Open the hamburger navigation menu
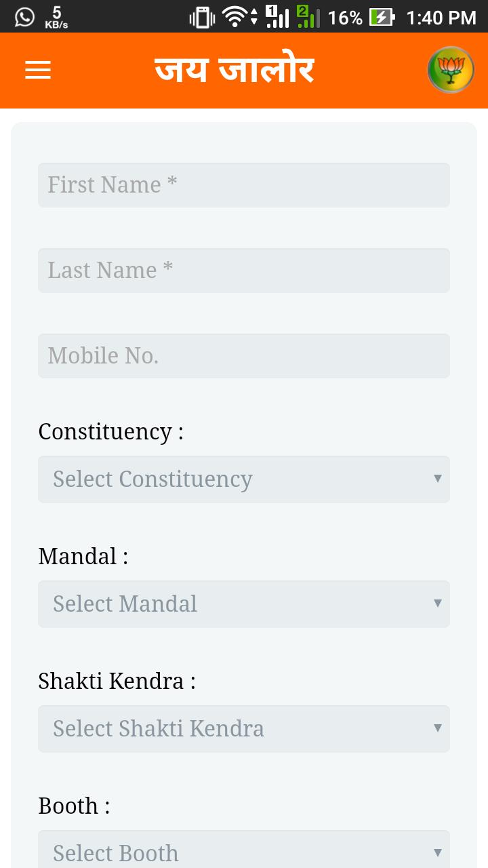488x868 pixels. click(38, 70)
